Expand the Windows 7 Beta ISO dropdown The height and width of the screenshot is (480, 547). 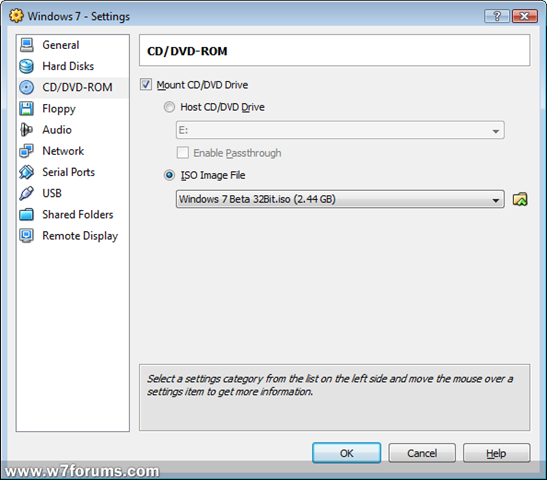click(x=340, y=199)
